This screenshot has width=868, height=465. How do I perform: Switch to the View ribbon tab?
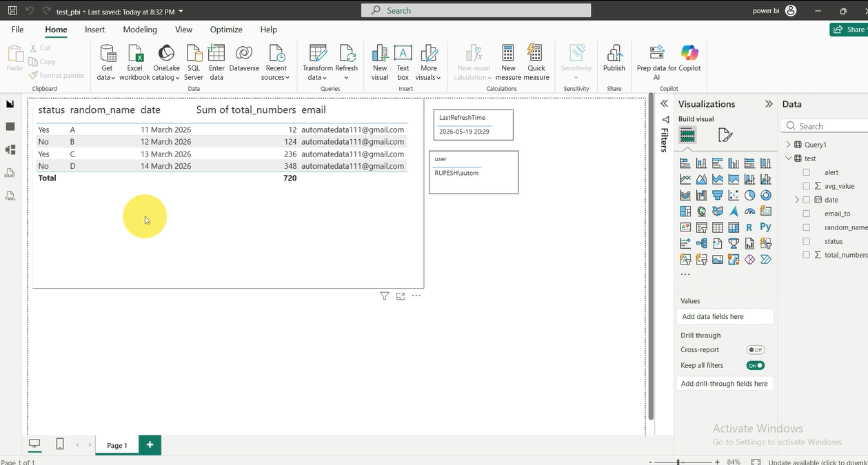point(184,30)
